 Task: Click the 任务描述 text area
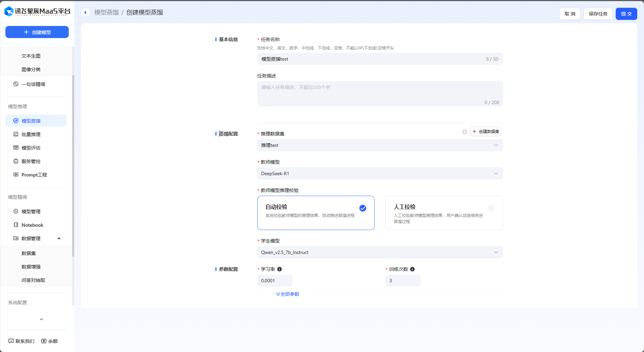click(x=380, y=94)
